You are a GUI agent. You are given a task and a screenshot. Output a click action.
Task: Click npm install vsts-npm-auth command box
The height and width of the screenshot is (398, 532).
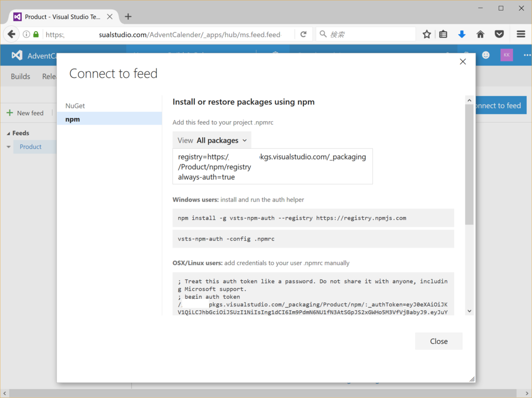(313, 218)
